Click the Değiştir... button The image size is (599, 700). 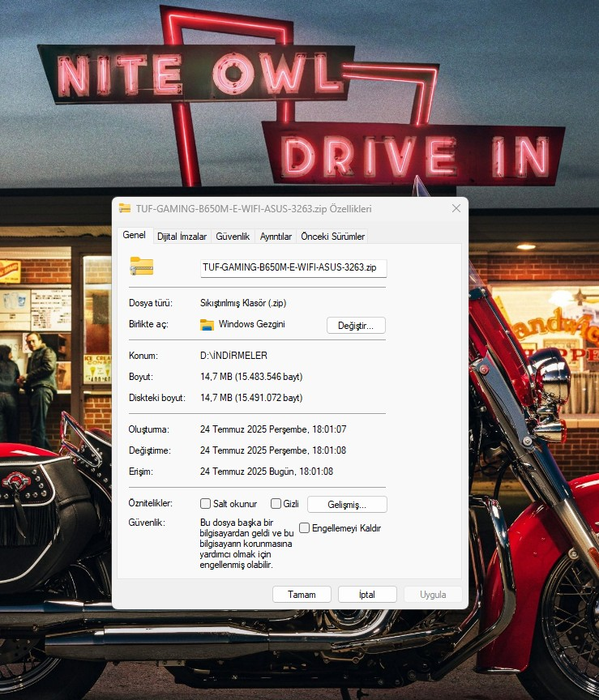click(x=356, y=326)
